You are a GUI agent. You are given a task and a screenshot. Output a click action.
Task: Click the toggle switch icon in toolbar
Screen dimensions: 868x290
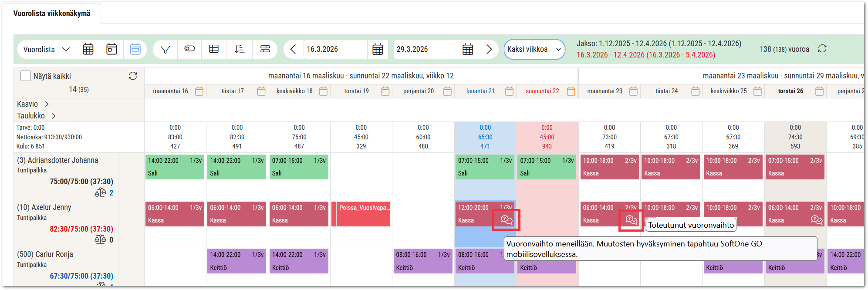point(189,49)
